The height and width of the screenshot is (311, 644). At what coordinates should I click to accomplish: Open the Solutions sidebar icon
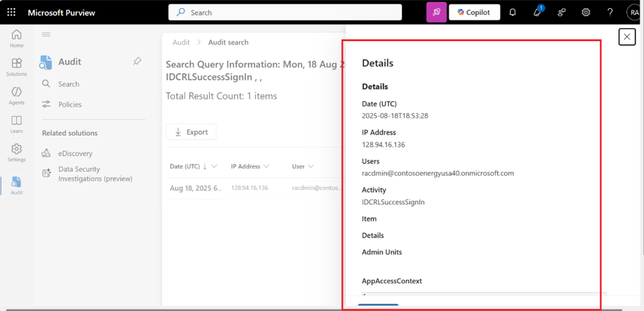16,67
